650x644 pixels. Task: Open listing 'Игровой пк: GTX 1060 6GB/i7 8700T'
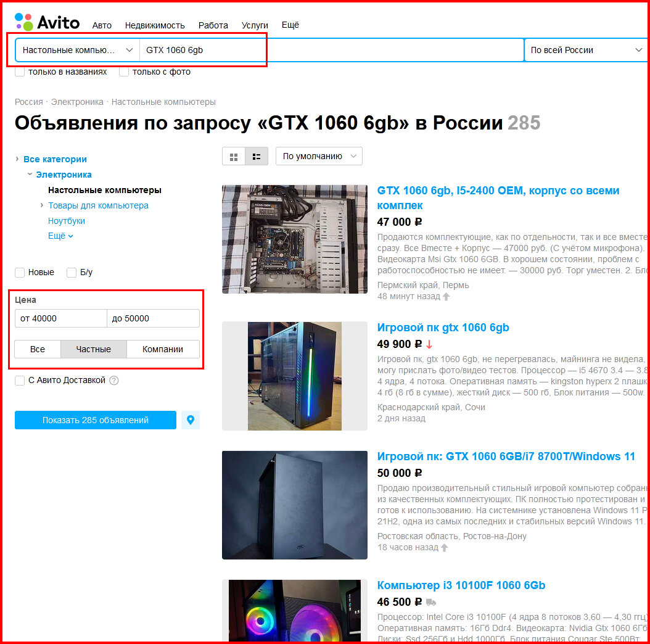point(506,456)
